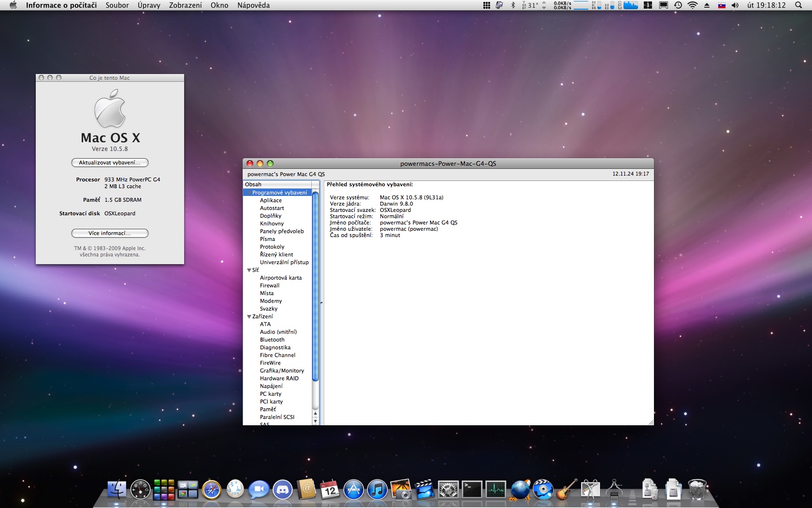This screenshot has width=812, height=508.
Task: Click Bluetooth icon in menu bar
Action: [x=513, y=5]
